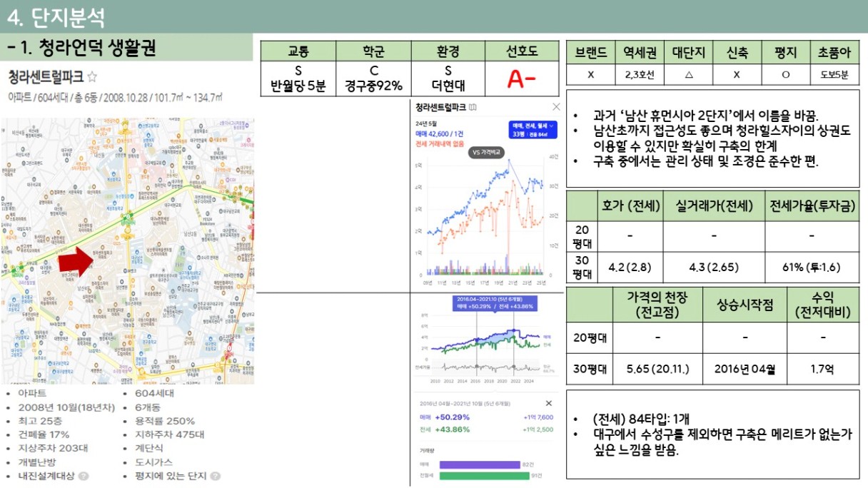Image resolution: width=868 pixels, height=488 pixels.
Task: Click the neighborhood map image of 청라센트럴파크
Action: pos(127,250)
